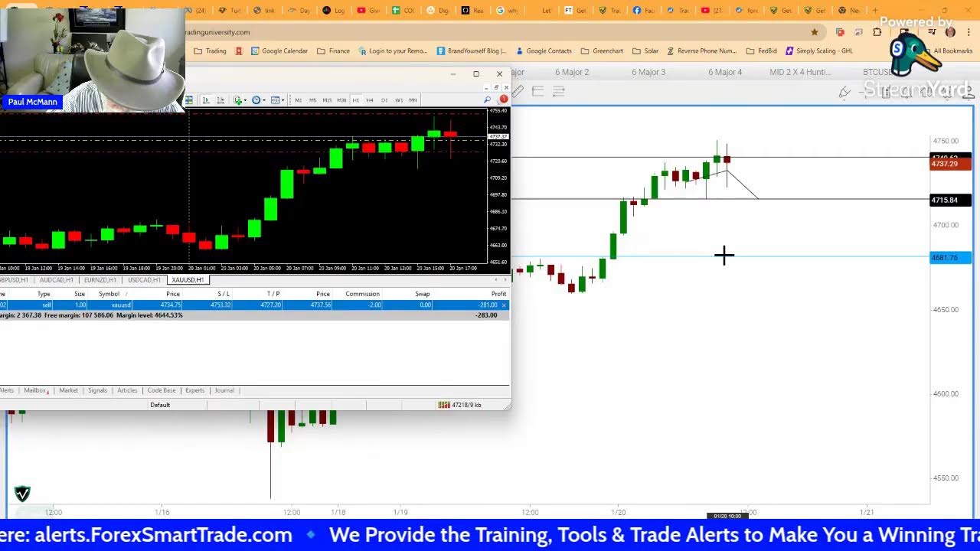Open the MID 2 X 4 Hunti... layout tab

800,72
